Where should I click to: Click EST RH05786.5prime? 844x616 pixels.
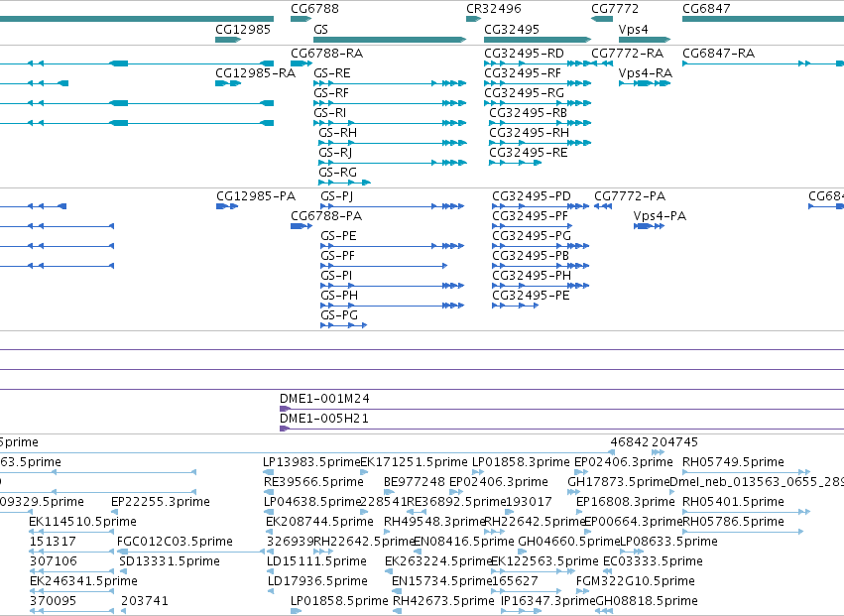coord(733,522)
